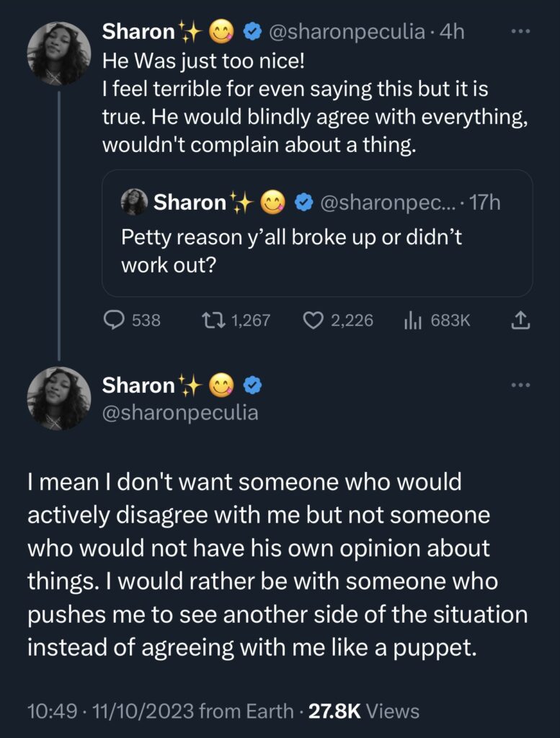Viewport: 560px width, 738px height.
Task: Click the 4h timestamp on top tweet
Action: point(453,32)
